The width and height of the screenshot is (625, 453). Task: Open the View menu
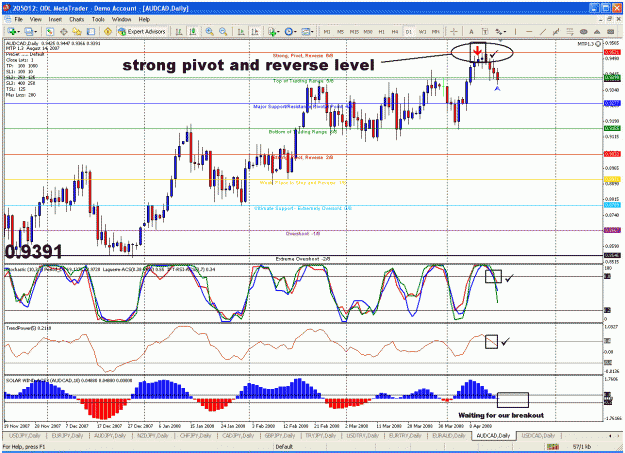coord(35,19)
